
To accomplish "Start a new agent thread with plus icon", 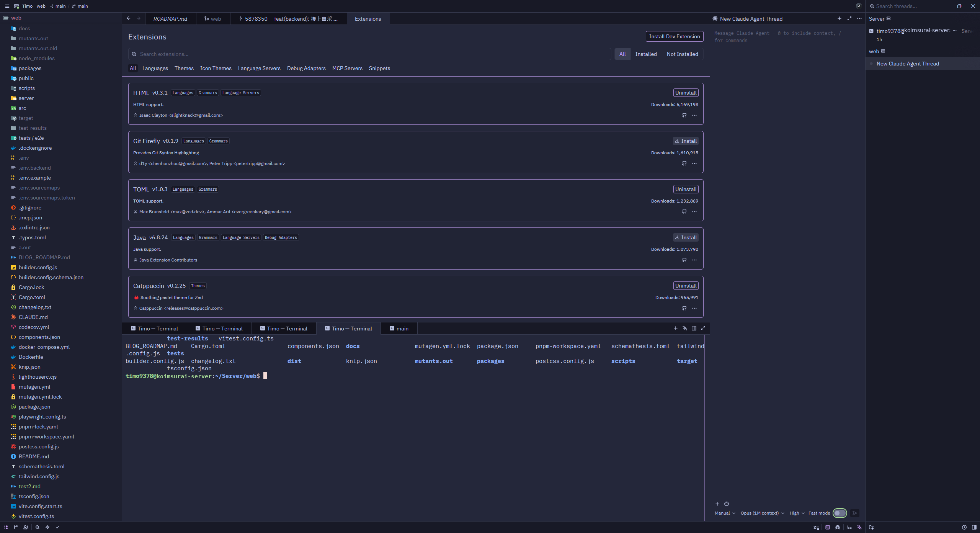I will pos(840,18).
